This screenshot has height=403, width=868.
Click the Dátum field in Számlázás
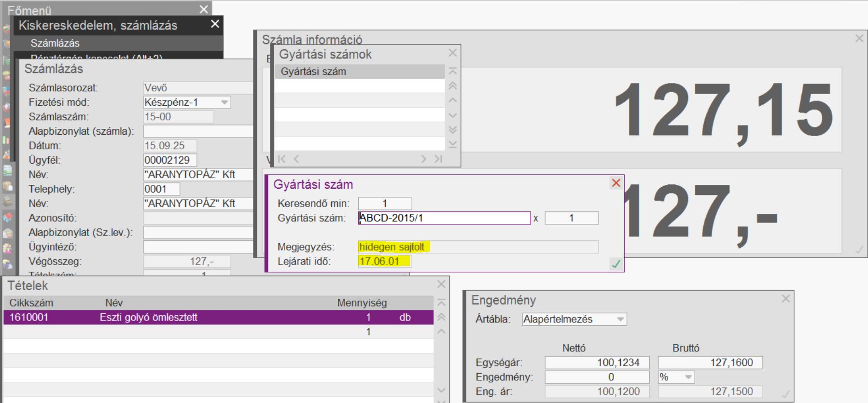pyautogui.click(x=170, y=145)
